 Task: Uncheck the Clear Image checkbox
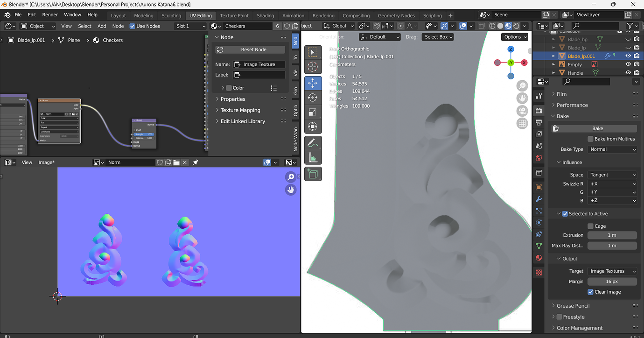tap(590, 292)
